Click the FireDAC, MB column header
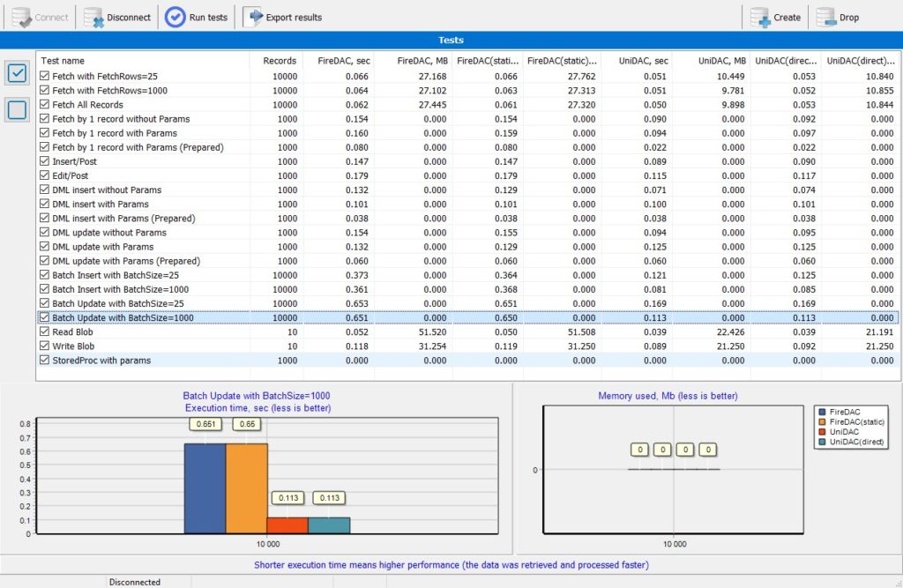903x588 pixels. [414, 61]
